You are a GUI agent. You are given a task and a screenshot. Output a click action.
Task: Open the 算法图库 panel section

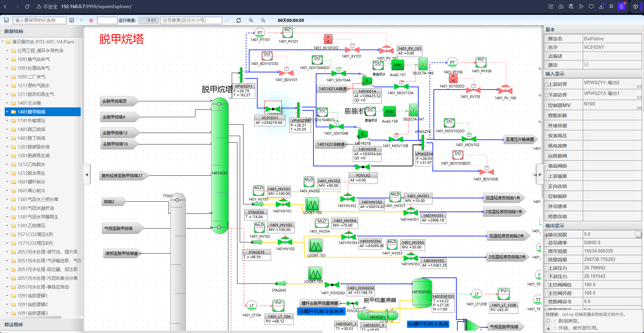14,325
